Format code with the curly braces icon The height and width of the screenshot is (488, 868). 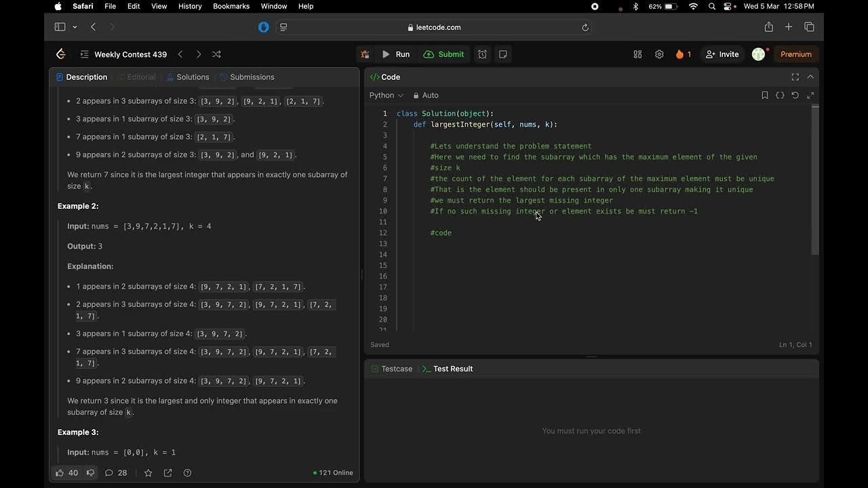(780, 96)
